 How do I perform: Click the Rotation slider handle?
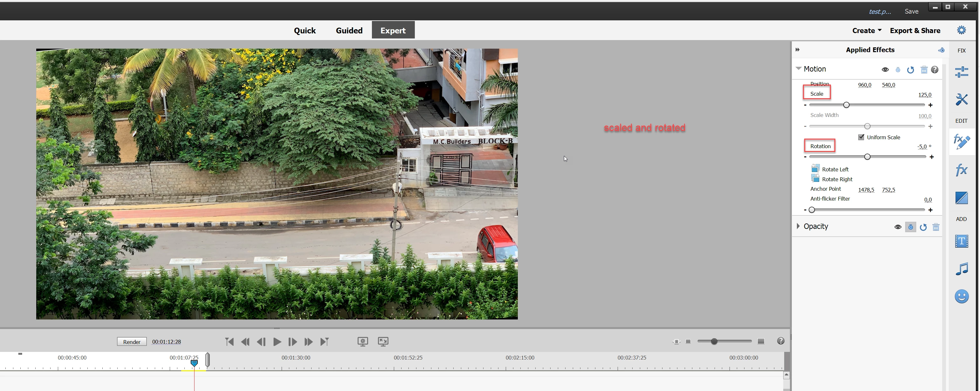(x=867, y=157)
